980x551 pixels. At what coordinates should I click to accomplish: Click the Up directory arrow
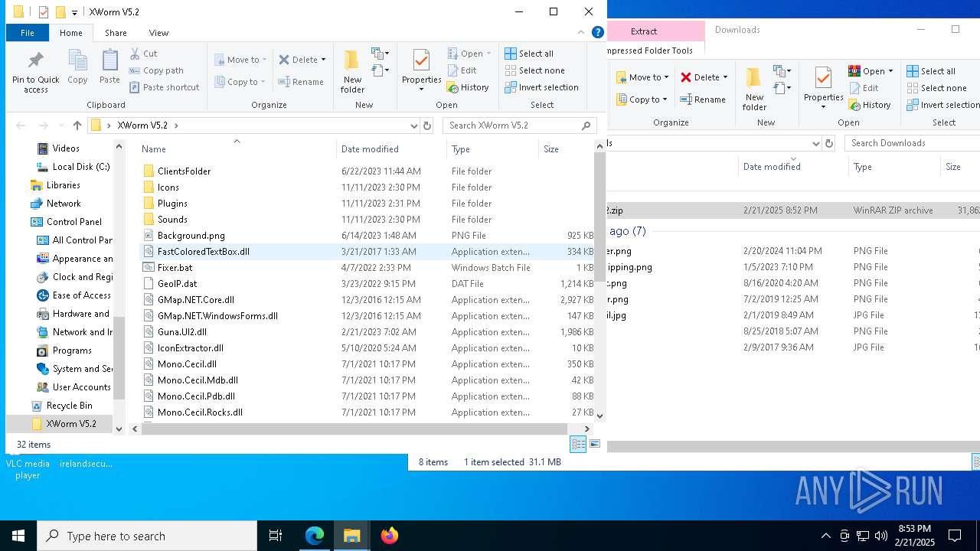point(77,126)
